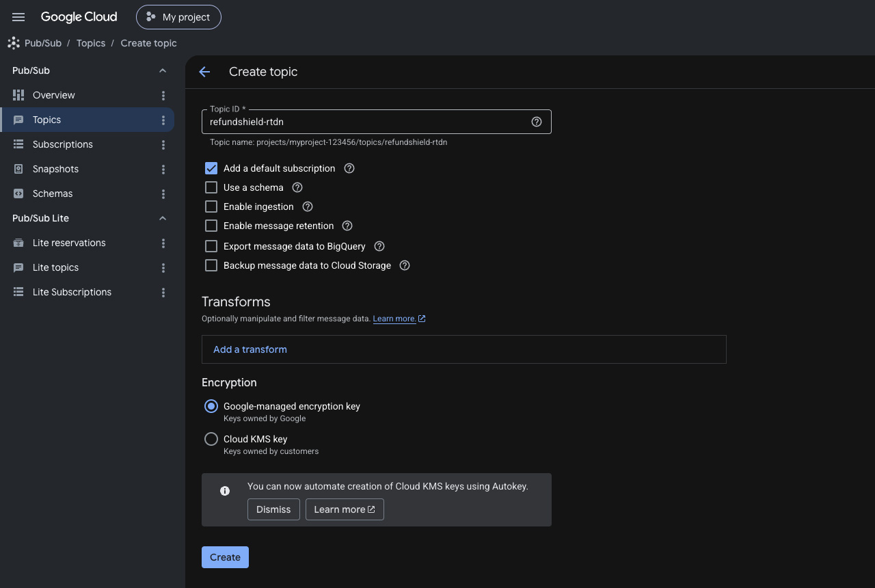875x588 pixels.
Task: Show help for Use a schema
Action: click(x=297, y=187)
